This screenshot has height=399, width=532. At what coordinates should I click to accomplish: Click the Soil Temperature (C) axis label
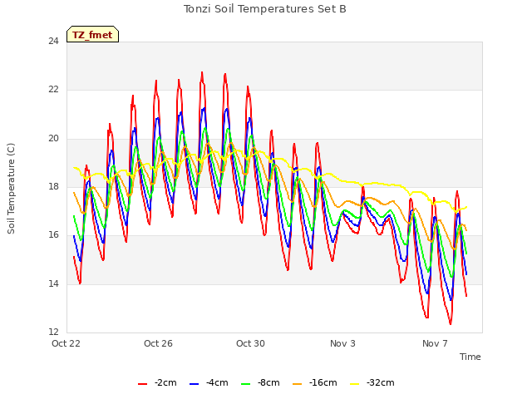11,189
